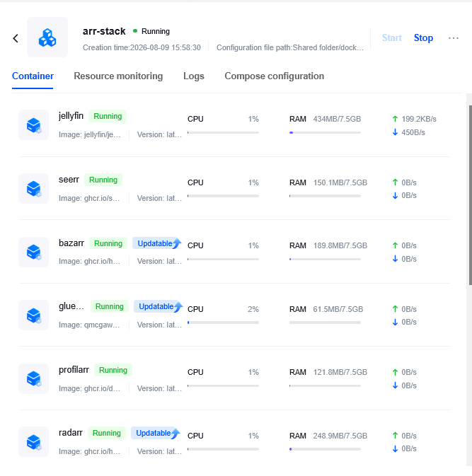
Task: Click the Image: qmcgaw... text
Action: point(89,325)
